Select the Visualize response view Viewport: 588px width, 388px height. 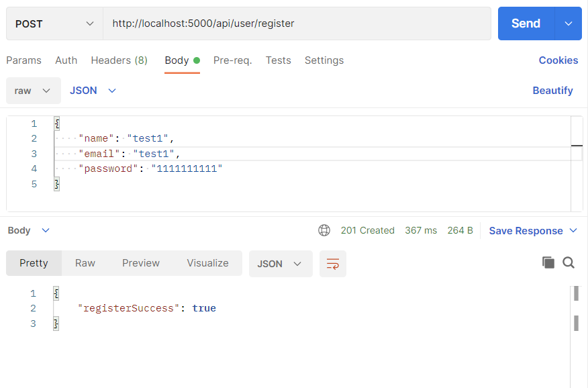tap(208, 263)
